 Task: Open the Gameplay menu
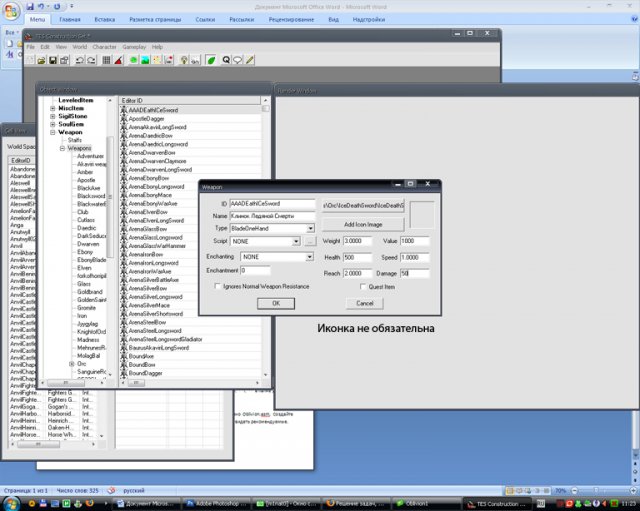134,47
